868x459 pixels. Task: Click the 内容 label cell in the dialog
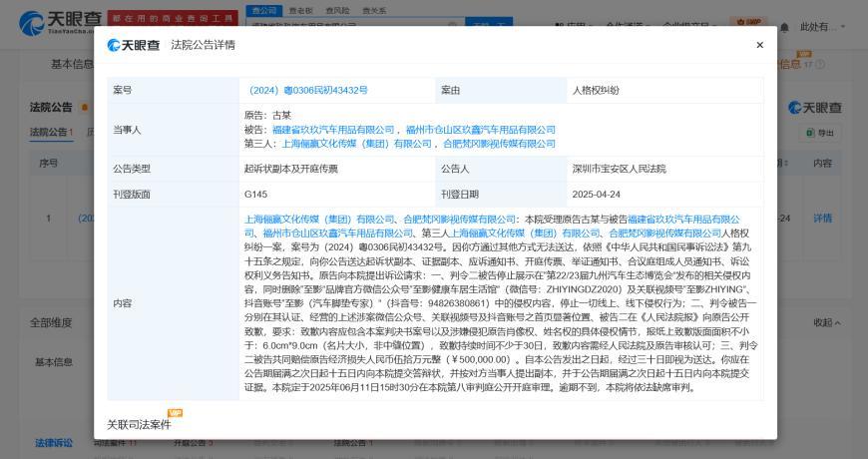click(174, 303)
